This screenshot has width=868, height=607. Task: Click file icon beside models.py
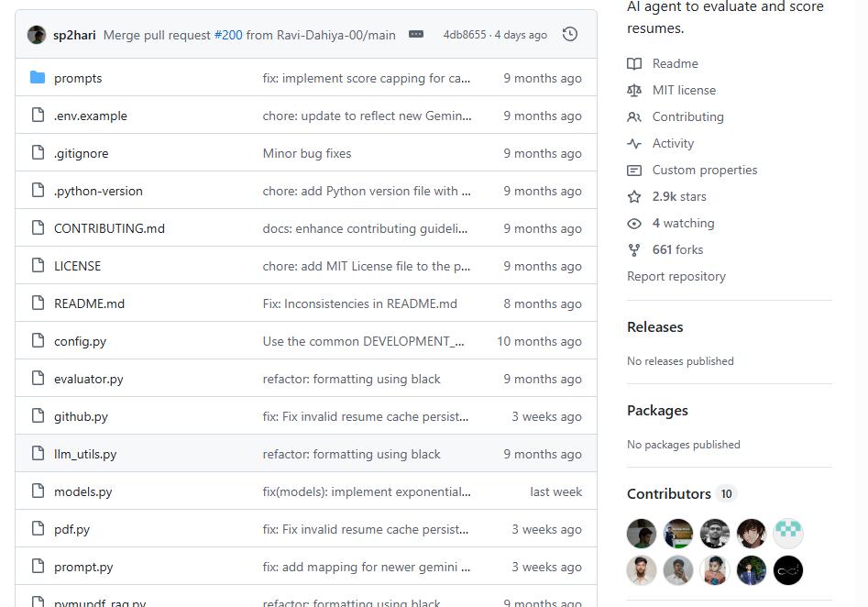[38, 491]
